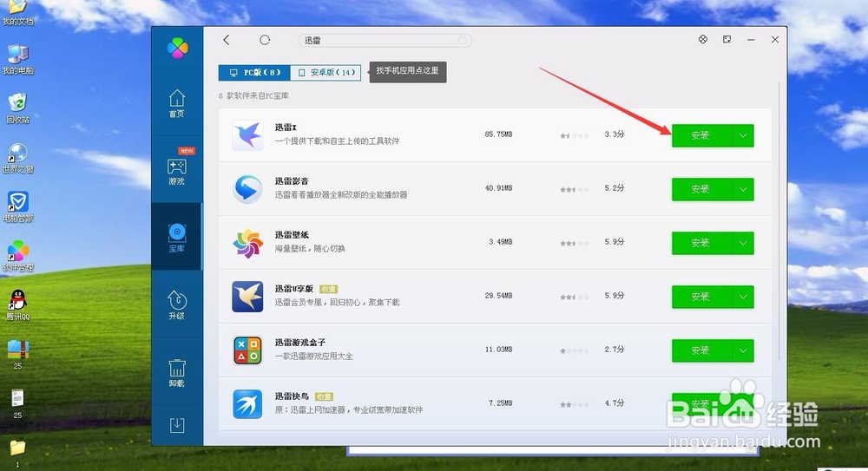Click the 收藏 badge beside 迅雷快鸟
Viewport: 868px width, 471px height.
tap(324, 396)
